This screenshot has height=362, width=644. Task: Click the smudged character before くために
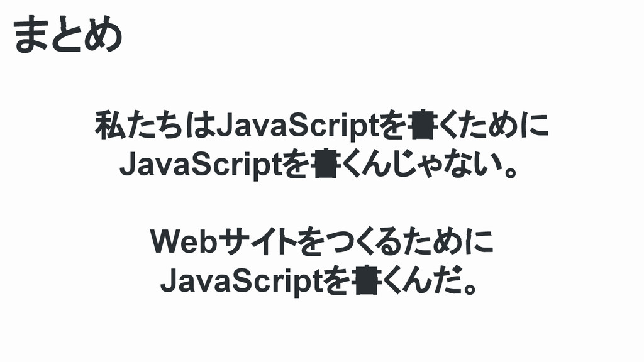421,125
